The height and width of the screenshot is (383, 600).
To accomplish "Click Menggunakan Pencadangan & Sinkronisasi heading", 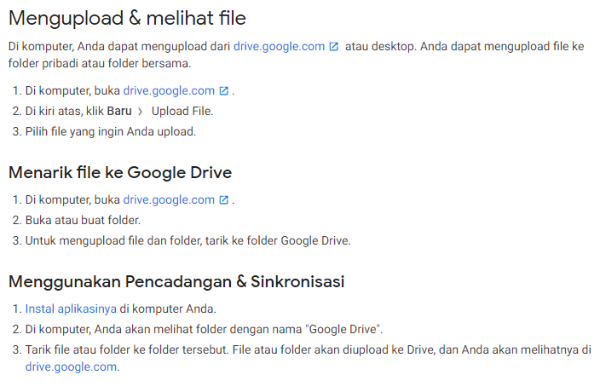I will pyautogui.click(x=176, y=282).
